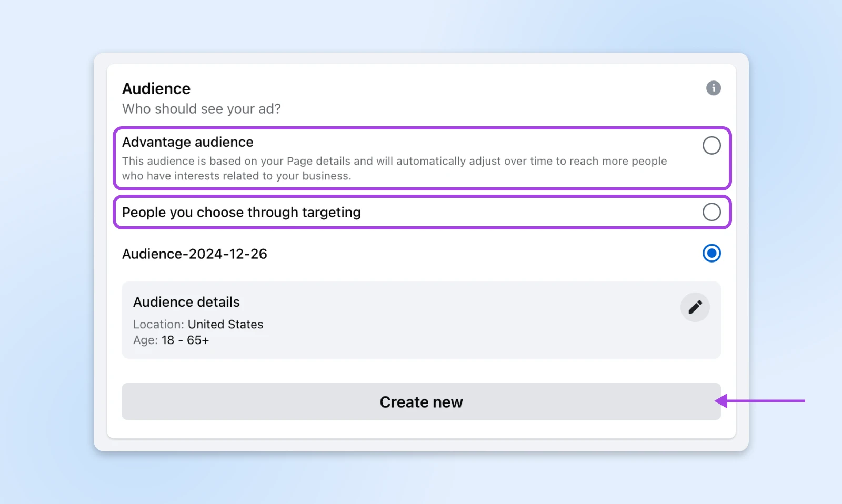This screenshot has height=504, width=842.
Task: Click the Create new button
Action: click(x=421, y=401)
